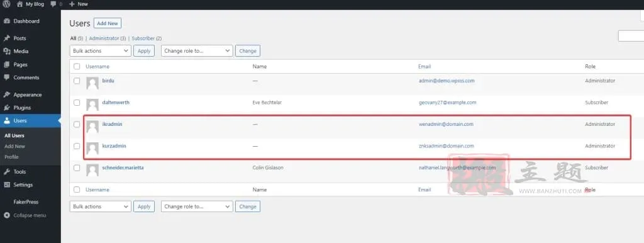Sort by Username in the table footer
Screen dimensions: 644x243
tap(97, 189)
